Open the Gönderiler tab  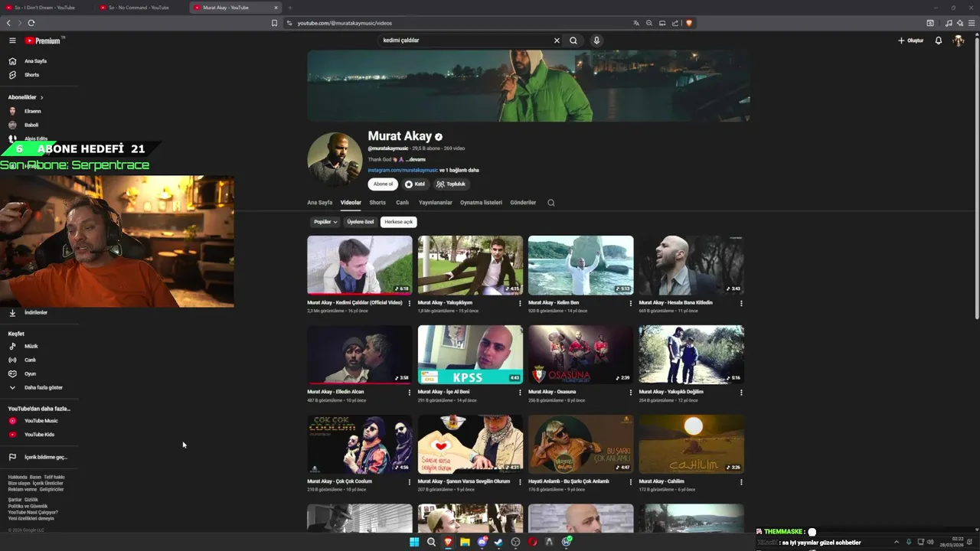523,203
